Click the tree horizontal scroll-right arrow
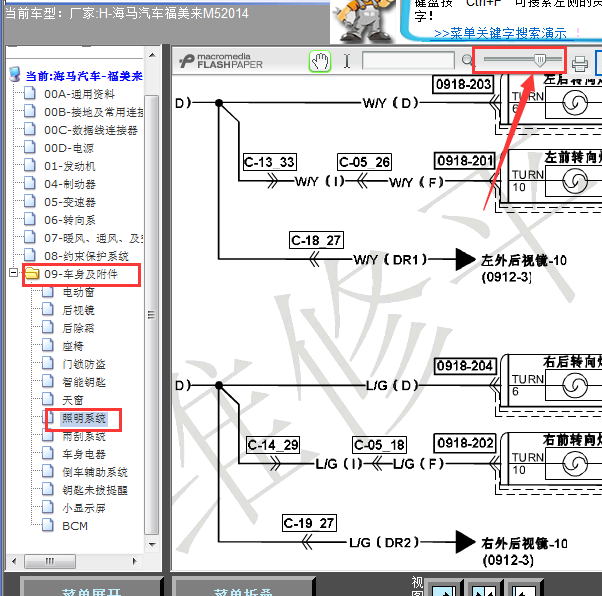602x596 pixels. point(134,561)
